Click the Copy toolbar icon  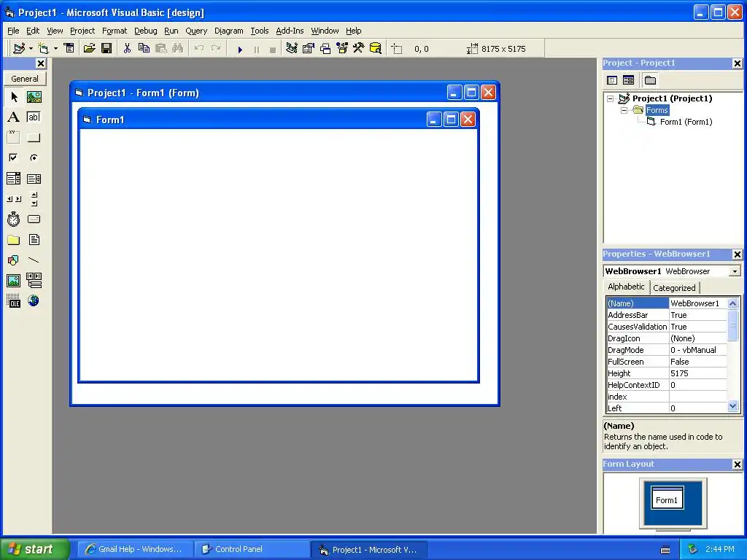click(x=144, y=49)
